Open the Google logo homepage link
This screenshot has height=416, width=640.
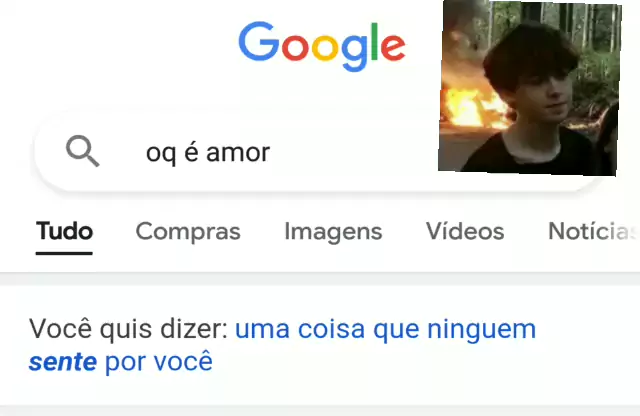click(322, 47)
